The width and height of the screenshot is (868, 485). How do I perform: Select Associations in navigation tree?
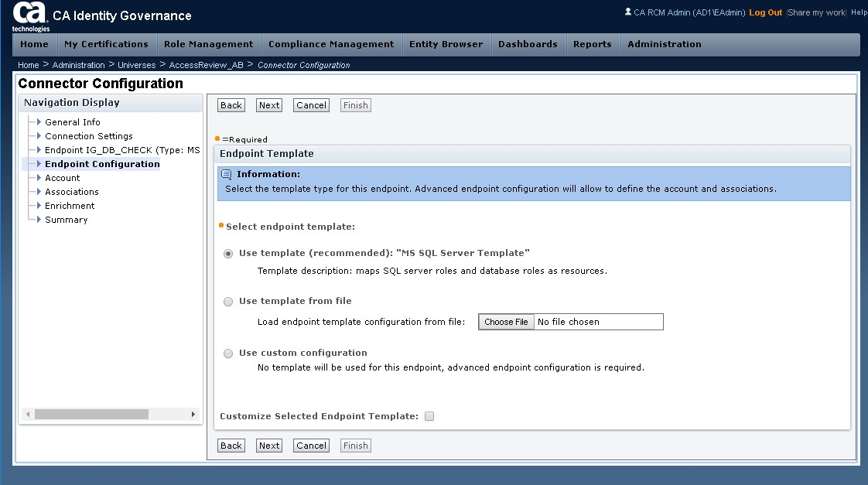click(x=72, y=192)
